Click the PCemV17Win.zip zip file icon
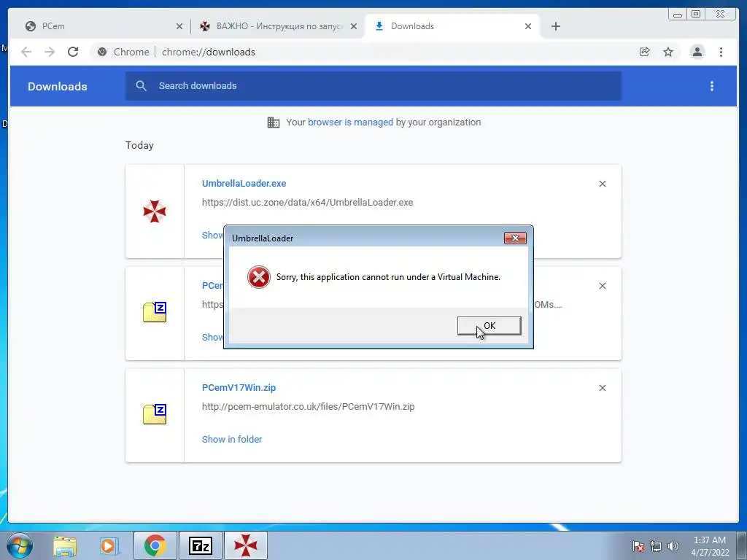747x560 pixels. 155,414
